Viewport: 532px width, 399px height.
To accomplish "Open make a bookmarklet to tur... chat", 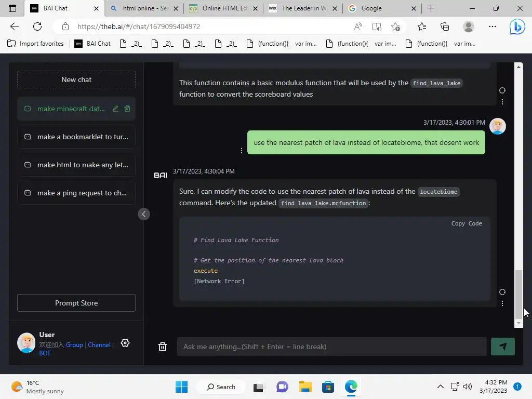I will coord(76,137).
